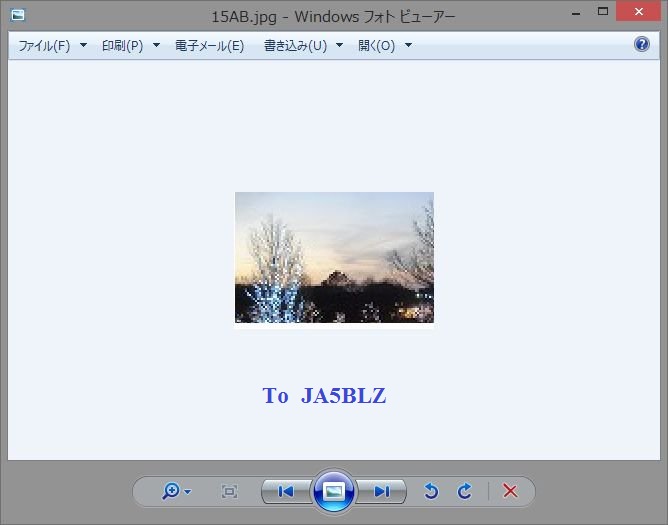Click the zoom magnifier icon
This screenshot has width=668, height=525.
170,491
